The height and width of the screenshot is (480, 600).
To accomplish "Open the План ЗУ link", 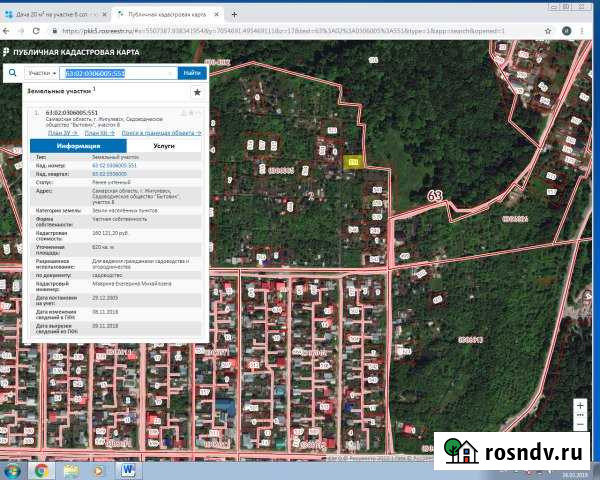I will tap(58, 132).
